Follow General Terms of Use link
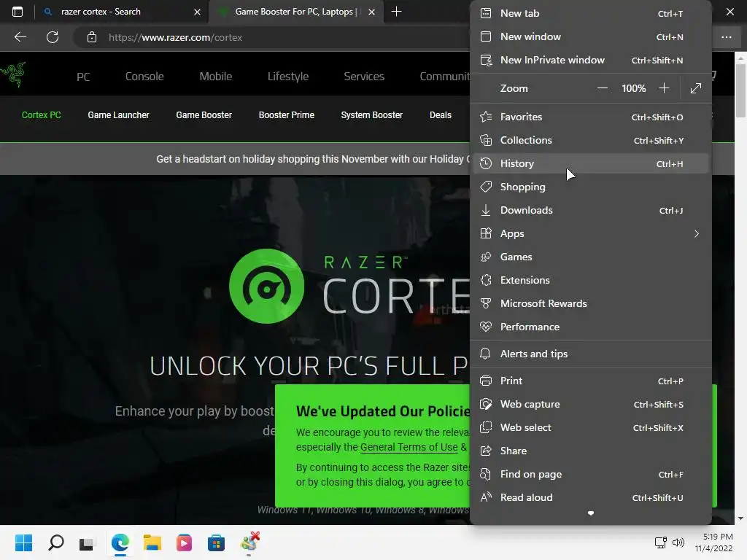 click(409, 447)
